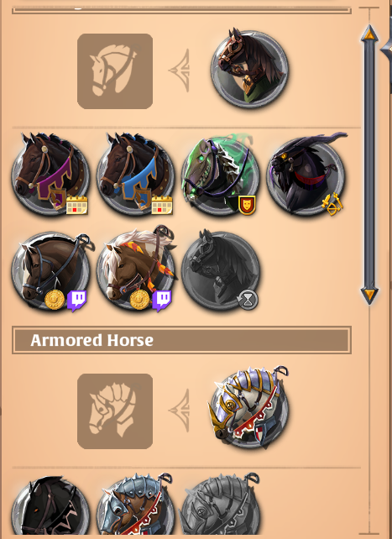The image size is (392, 539).
Task: Select the gold-armored white horse skin
Action: (x=249, y=408)
